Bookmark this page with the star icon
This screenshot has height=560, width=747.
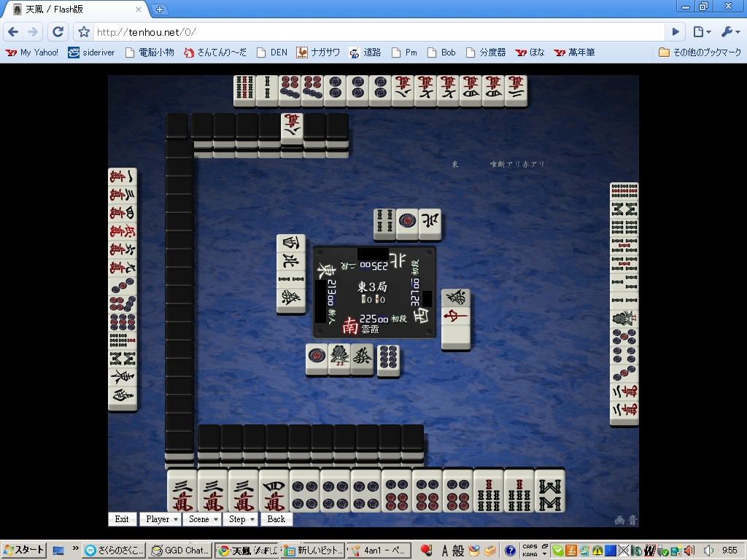tap(84, 32)
